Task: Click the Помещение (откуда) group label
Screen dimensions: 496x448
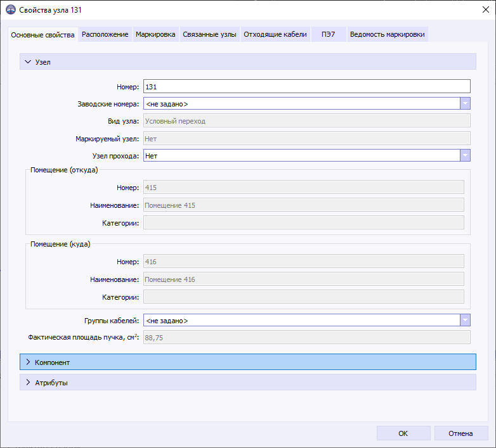Action: click(x=64, y=170)
